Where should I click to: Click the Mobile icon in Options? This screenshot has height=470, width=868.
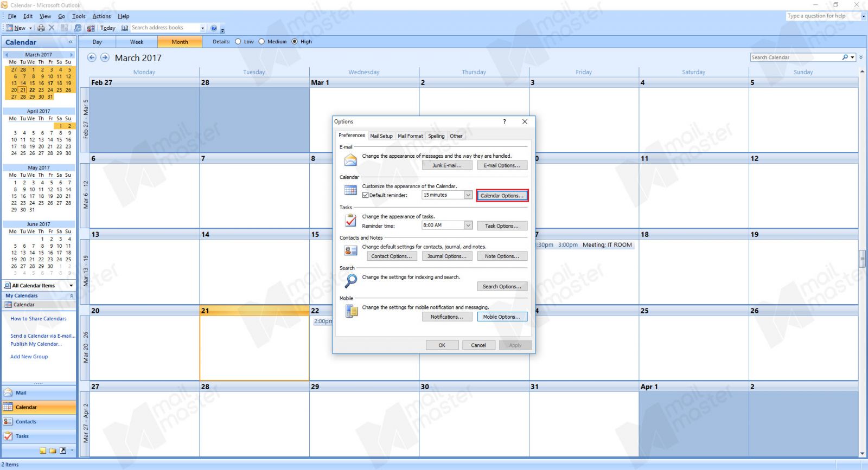(352, 311)
